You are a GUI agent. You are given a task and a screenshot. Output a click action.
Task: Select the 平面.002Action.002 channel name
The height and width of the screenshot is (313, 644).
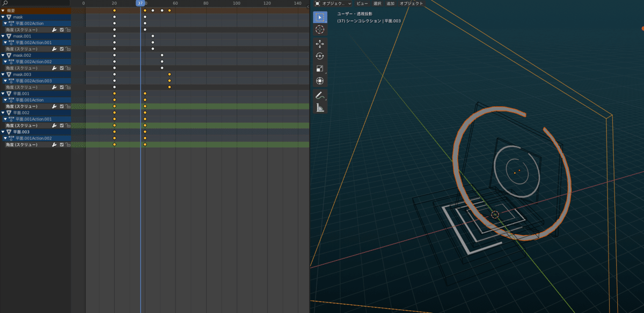(x=34, y=62)
